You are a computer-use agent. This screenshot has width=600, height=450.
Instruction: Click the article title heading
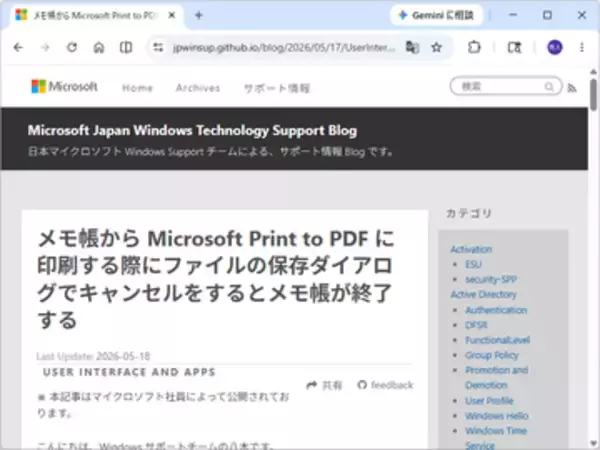point(215,279)
